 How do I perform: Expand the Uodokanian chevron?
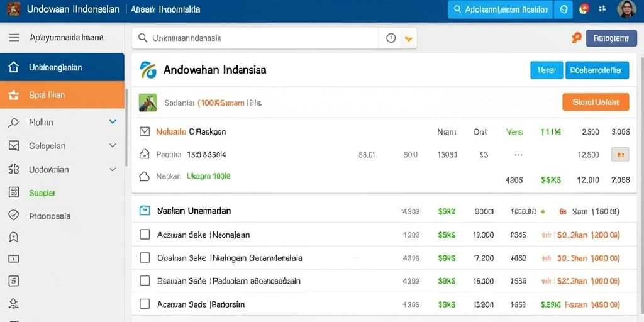click(113, 169)
